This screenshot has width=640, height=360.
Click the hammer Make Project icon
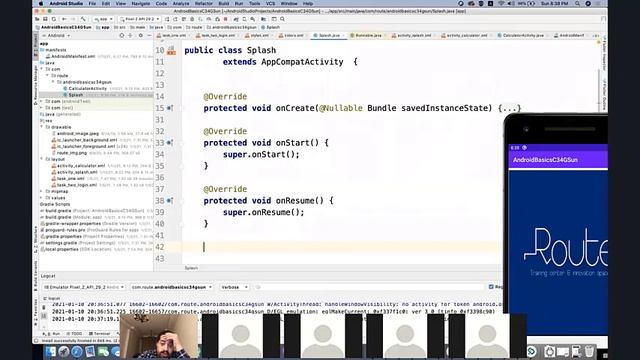[x=83, y=19]
